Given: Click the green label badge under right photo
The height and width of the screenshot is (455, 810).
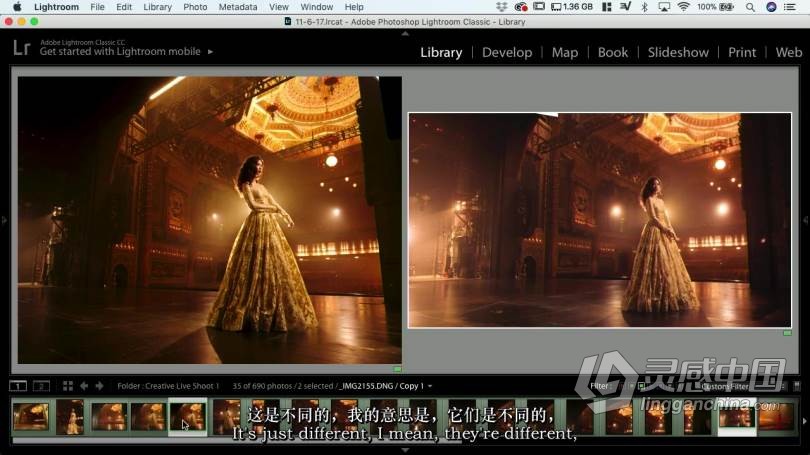Looking at the screenshot, I should (787, 333).
